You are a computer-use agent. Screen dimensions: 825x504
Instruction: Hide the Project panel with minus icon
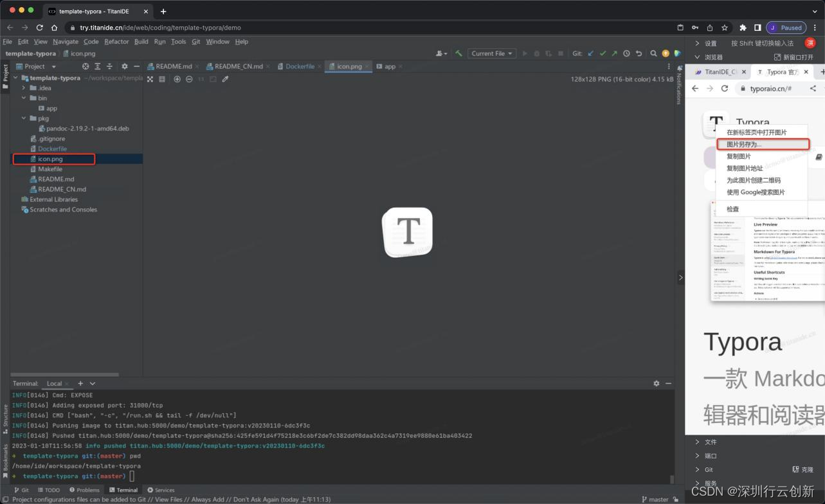pos(136,66)
